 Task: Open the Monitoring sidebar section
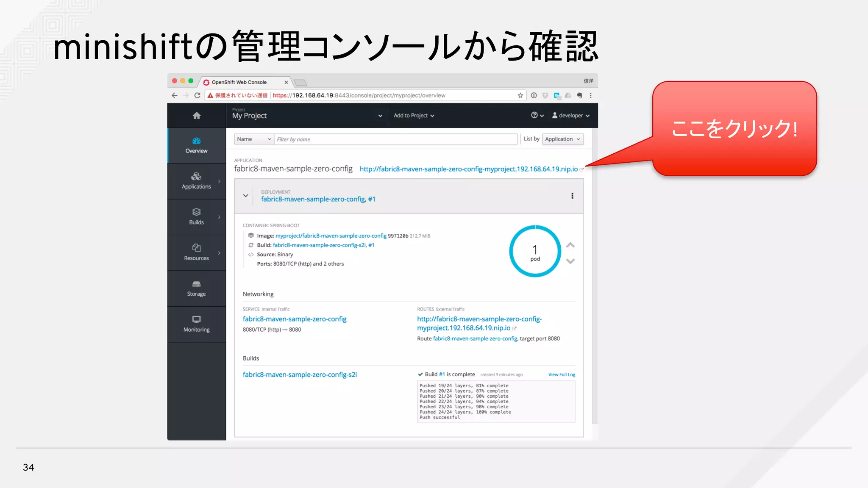click(197, 324)
